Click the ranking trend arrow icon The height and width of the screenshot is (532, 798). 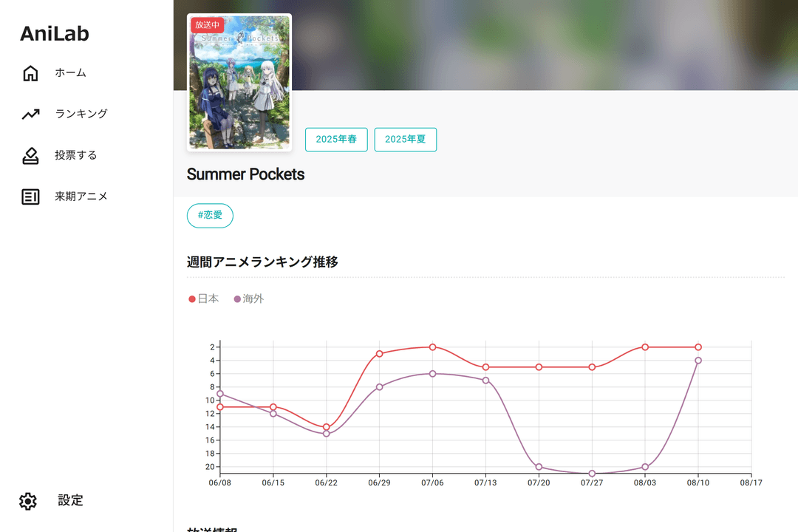(30, 115)
